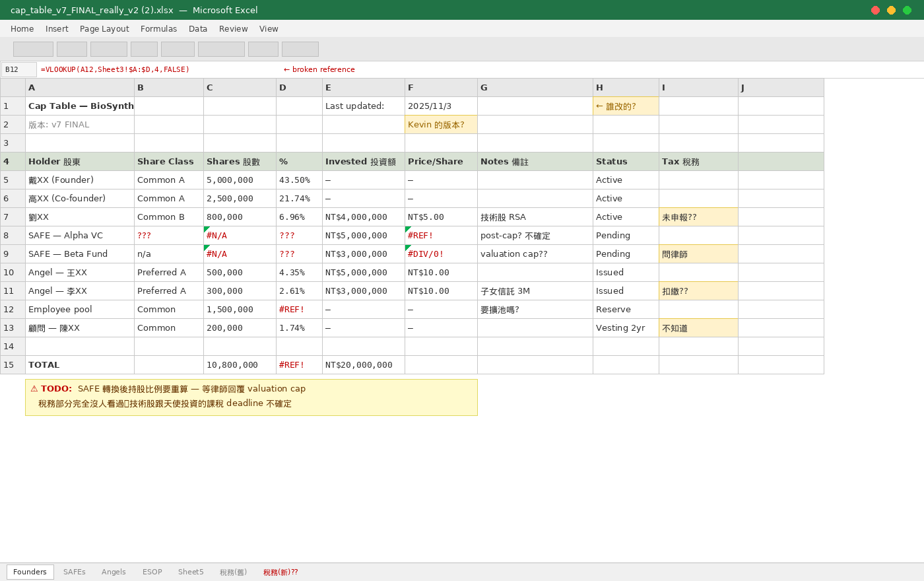Switch to the Sheet5 tab
924x581 pixels.
coord(191,572)
